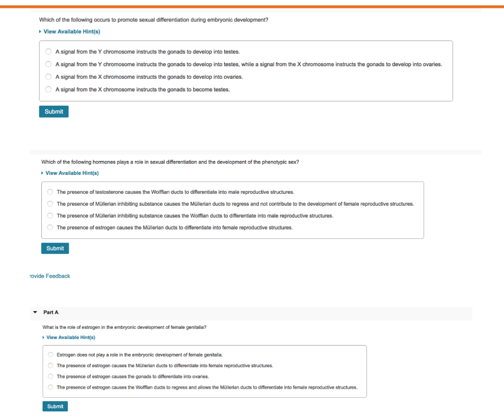The image size is (504, 420).
Task: Choose 'X chromosome instructs gonads into ovaries' answer
Action: [x=48, y=76]
